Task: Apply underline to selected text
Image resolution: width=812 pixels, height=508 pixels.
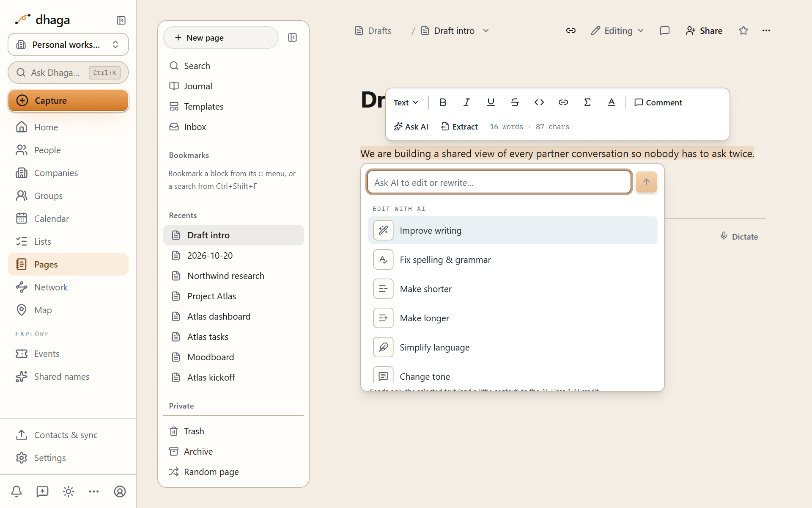Action: [x=491, y=102]
